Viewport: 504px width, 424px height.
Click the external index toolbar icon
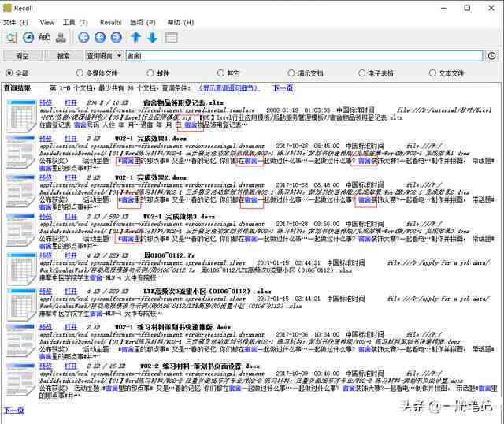(61, 38)
